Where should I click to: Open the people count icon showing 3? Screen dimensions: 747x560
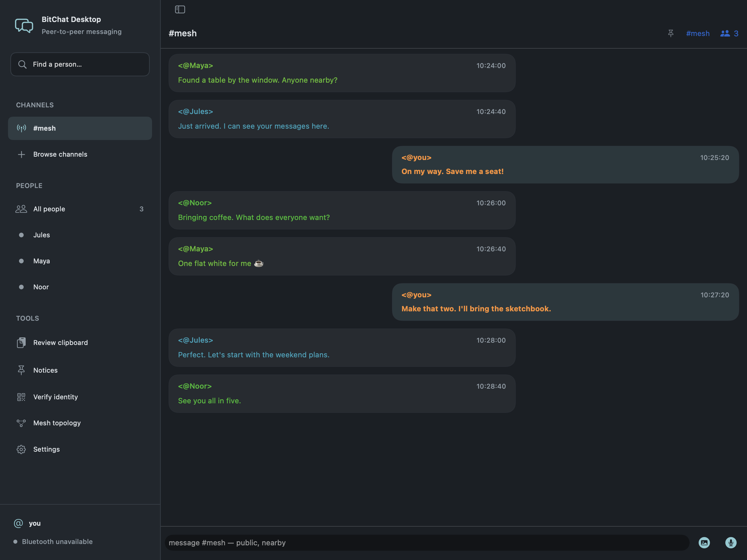point(729,33)
